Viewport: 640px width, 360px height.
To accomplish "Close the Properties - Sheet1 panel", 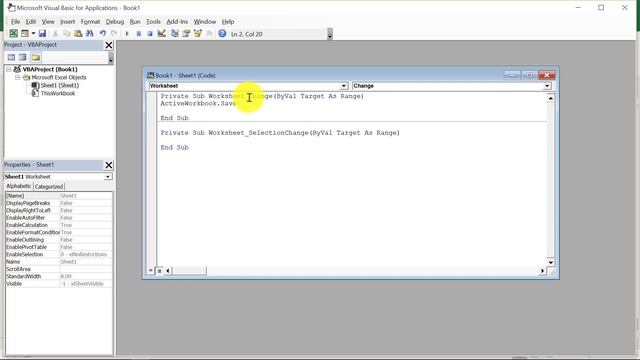I will click(109, 165).
